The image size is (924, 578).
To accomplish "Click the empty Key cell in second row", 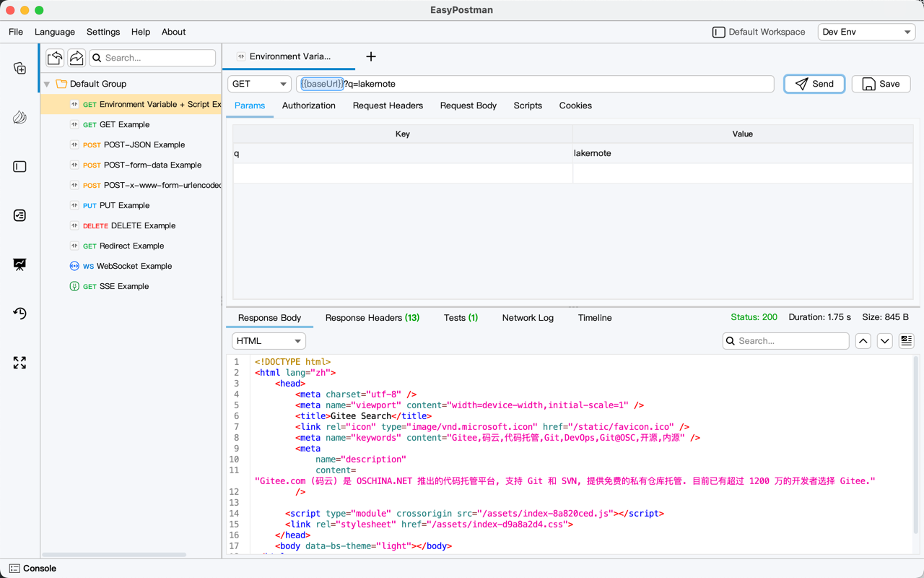I will (403, 173).
